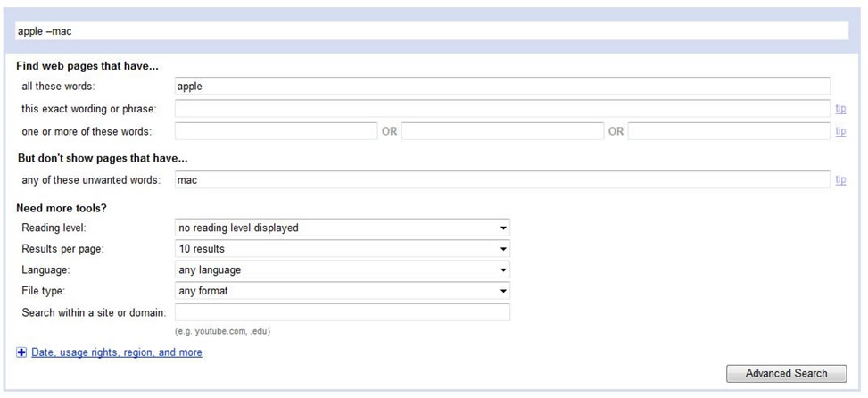Image resolution: width=868 pixels, height=398 pixels.
Task: Open the File type dropdown
Action: tap(343, 291)
